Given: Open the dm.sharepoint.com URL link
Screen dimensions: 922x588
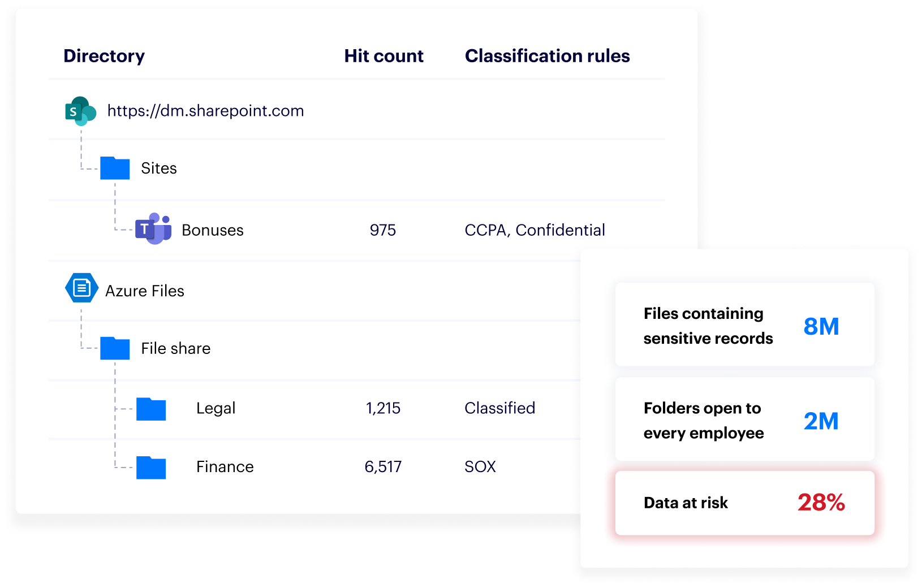Looking at the screenshot, I should tap(205, 111).
